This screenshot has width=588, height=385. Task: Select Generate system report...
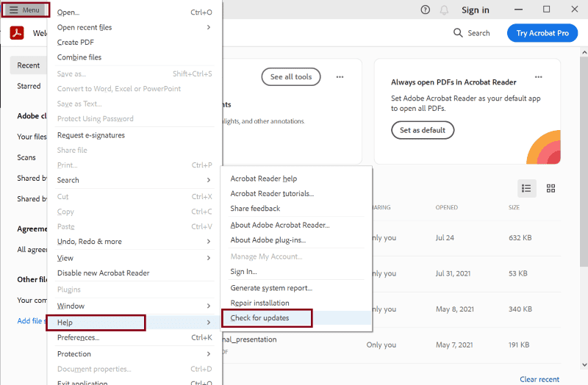coord(297,288)
